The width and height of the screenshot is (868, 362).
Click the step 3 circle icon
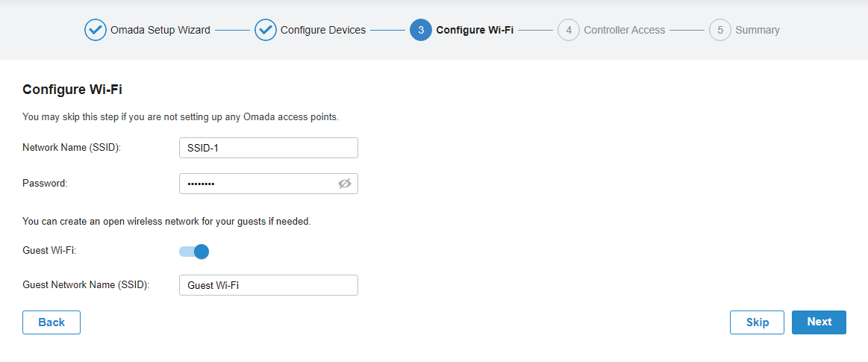tap(421, 31)
